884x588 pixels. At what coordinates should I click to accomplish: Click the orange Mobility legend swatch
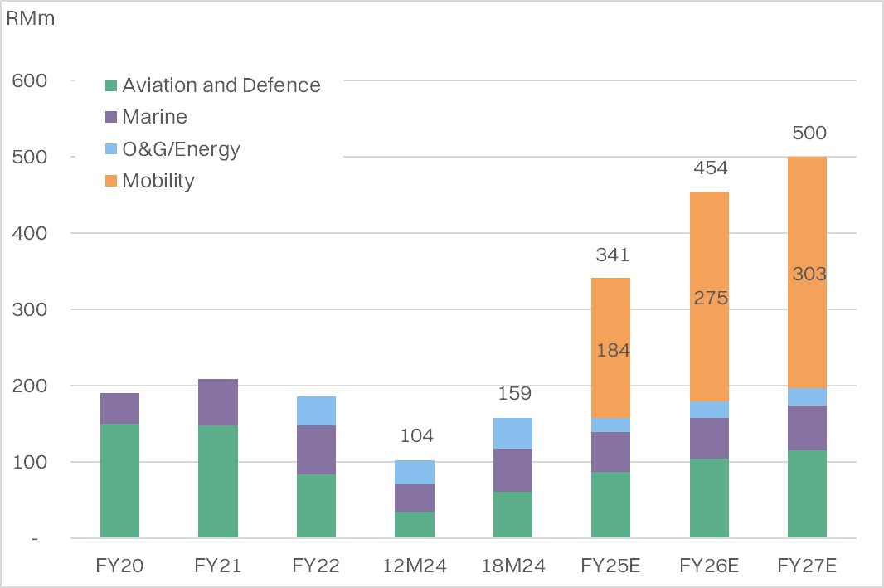pyautogui.click(x=112, y=181)
